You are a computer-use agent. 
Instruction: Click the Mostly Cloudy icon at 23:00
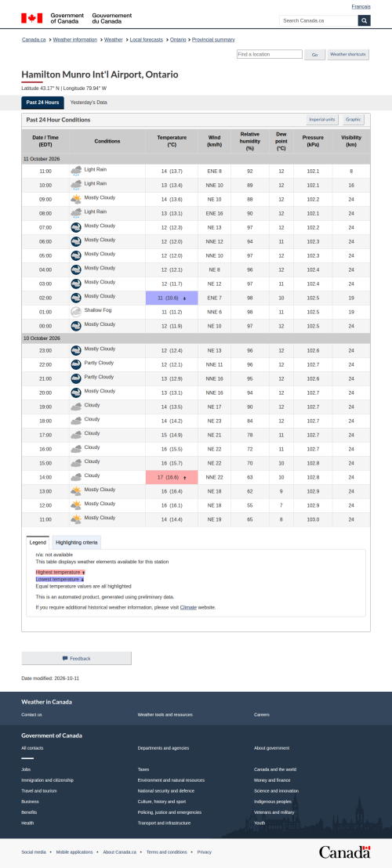[76, 350]
